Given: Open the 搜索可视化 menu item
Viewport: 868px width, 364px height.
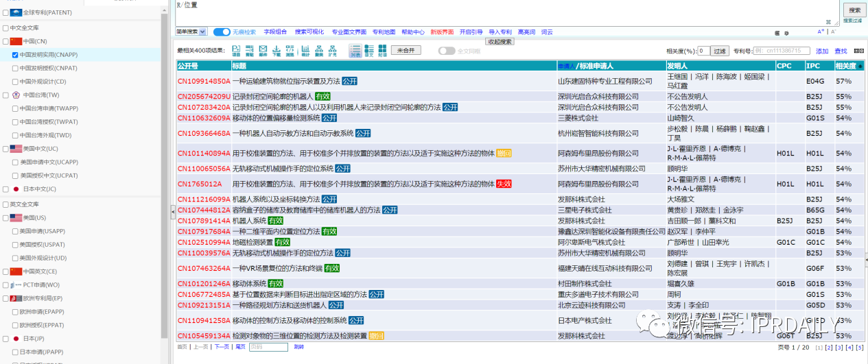Looking at the screenshot, I should (x=309, y=32).
